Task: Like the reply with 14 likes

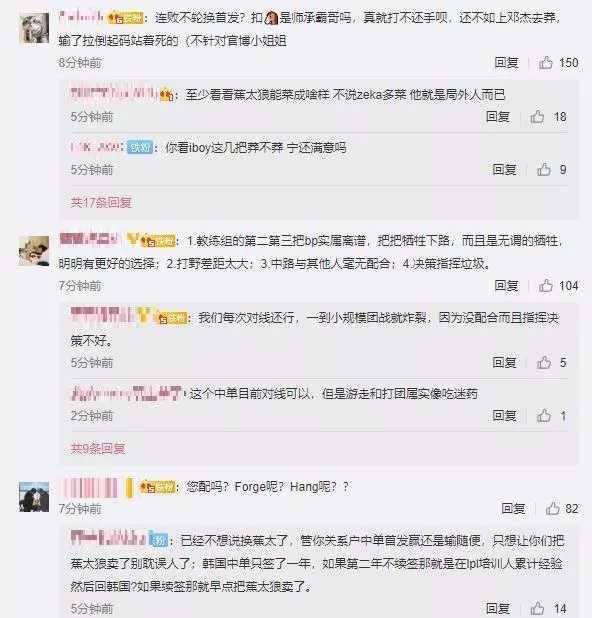Action: click(537, 609)
